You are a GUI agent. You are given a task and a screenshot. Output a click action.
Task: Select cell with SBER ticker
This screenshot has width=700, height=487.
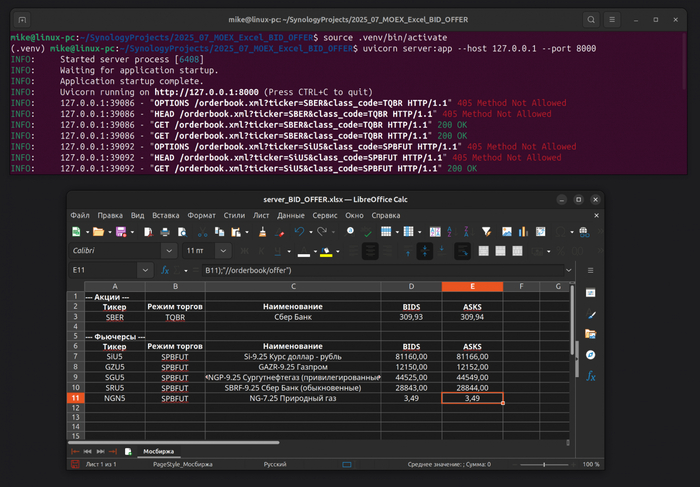click(x=114, y=316)
